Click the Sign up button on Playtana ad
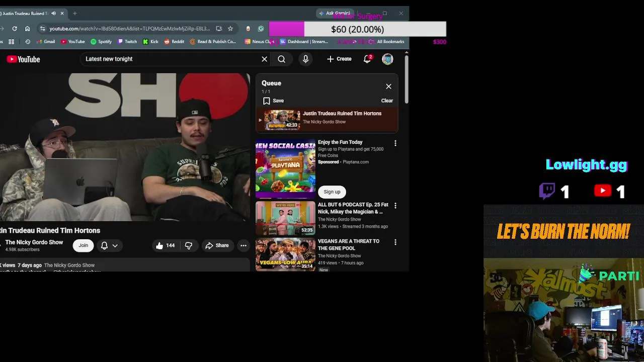 click(x=332, y=192)
